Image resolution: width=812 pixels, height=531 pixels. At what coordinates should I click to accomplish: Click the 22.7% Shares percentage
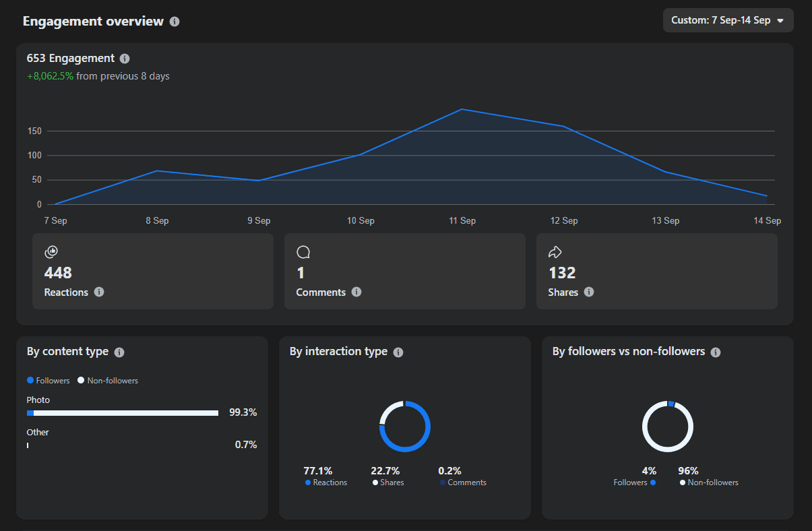(x=385, y=471)
